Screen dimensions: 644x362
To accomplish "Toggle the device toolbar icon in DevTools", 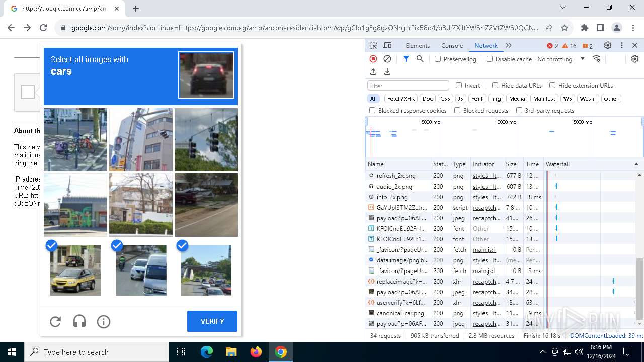I will [x=387, y=45].
